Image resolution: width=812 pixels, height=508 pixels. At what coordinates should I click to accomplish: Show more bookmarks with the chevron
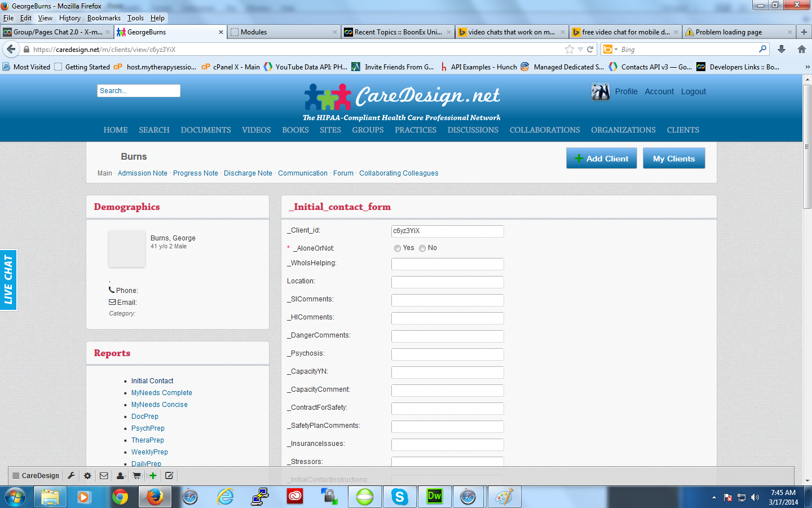coord(807,67)
